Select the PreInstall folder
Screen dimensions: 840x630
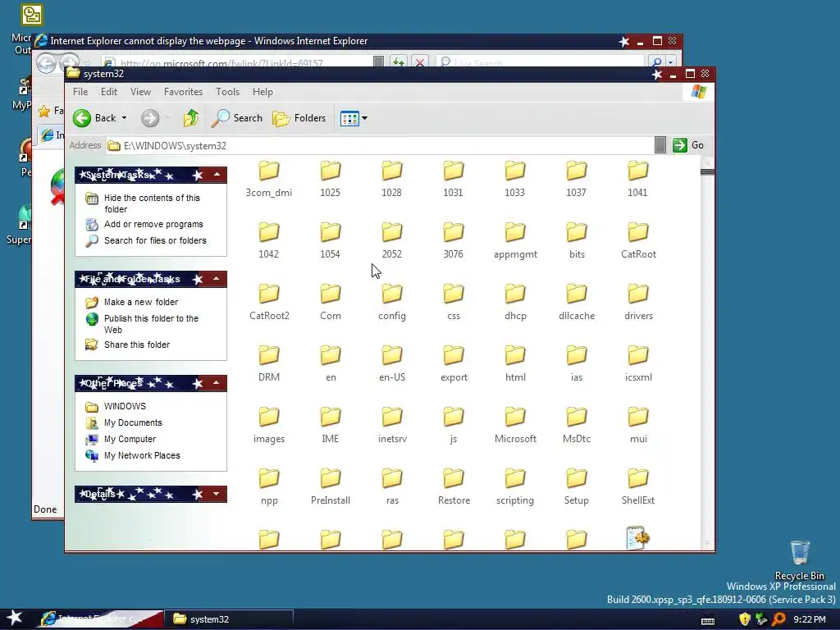pyautogui.click(x=330, y=487)
